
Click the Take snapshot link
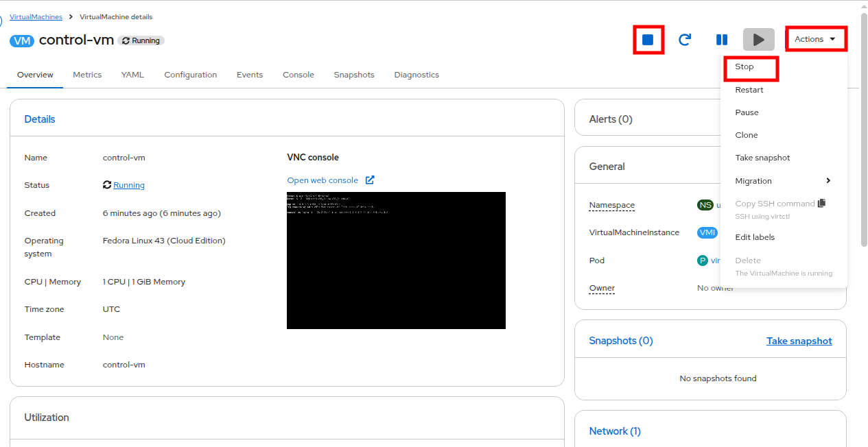[x=799, y=341]
